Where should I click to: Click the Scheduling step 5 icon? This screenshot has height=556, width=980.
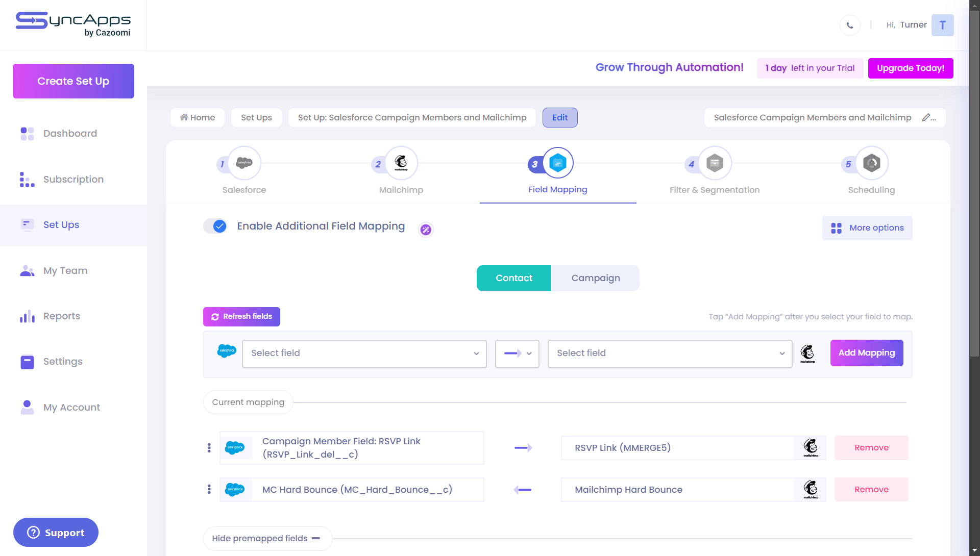tap(872, 163)
